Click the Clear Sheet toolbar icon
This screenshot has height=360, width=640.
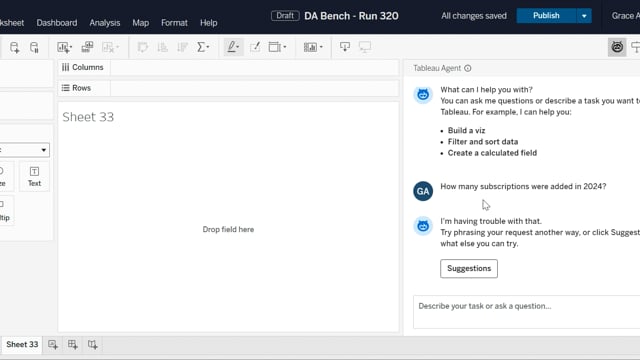[110, 47]
